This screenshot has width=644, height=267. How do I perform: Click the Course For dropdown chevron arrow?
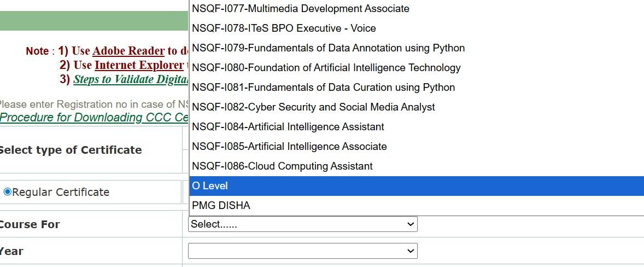coord(411,224)
